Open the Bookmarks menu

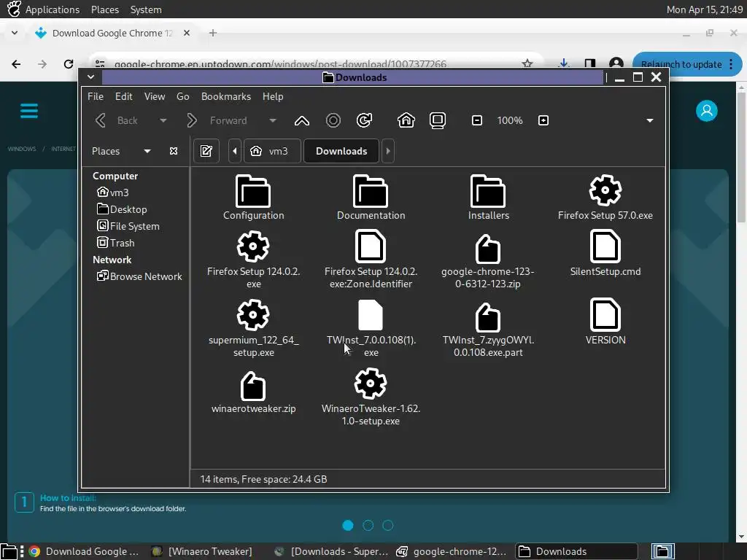tap(226, 96)
